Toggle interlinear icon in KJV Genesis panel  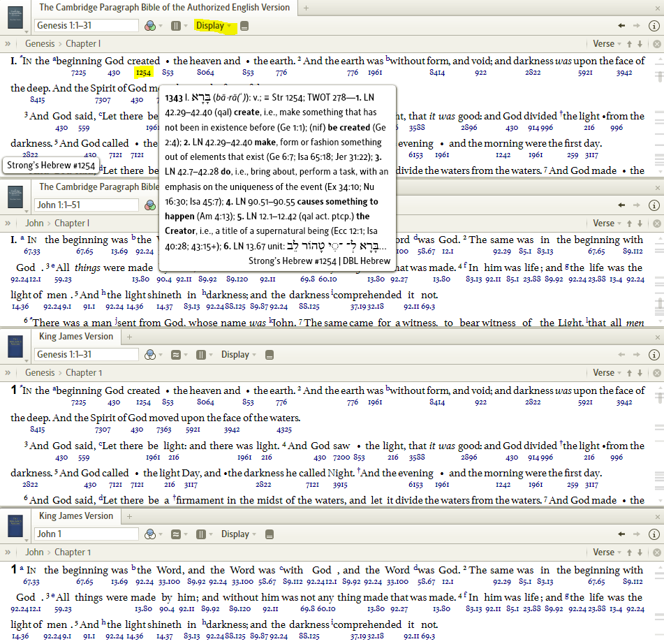(176, 355)
